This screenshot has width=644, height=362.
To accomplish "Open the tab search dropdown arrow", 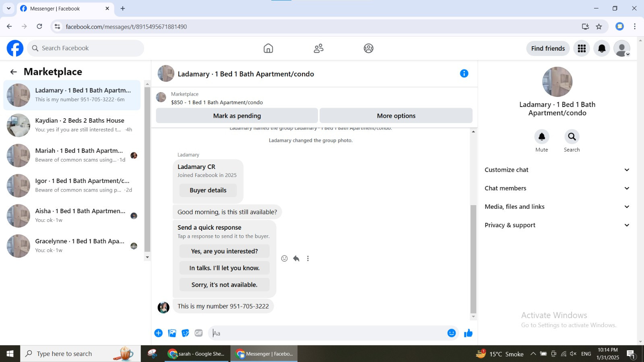I will click(8, 8).
